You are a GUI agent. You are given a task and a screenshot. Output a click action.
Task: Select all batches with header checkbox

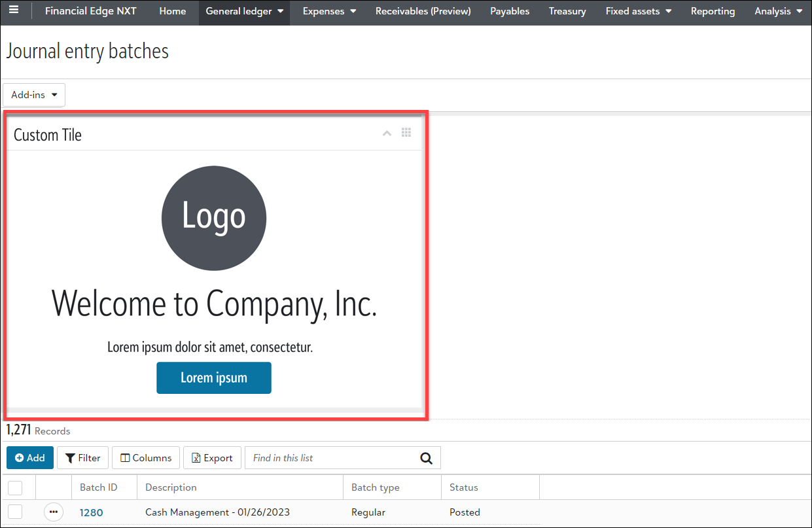pos(15,487)
